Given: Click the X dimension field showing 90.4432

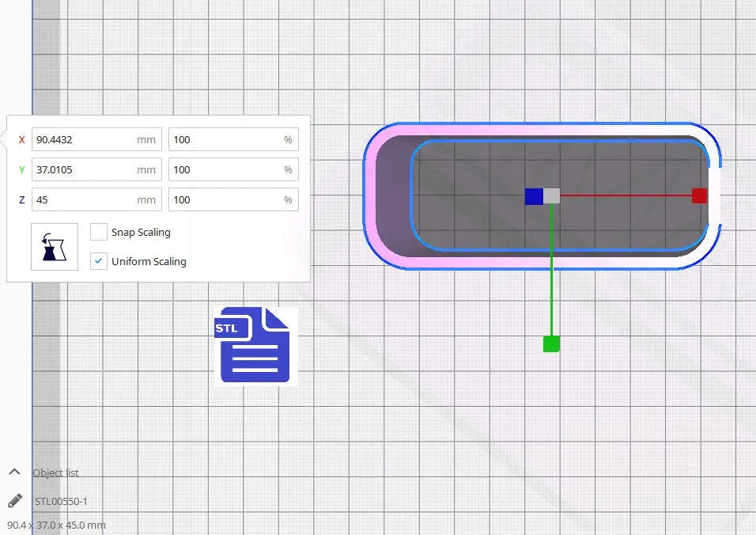Looking at the screenshot, I should click(83, 140).
